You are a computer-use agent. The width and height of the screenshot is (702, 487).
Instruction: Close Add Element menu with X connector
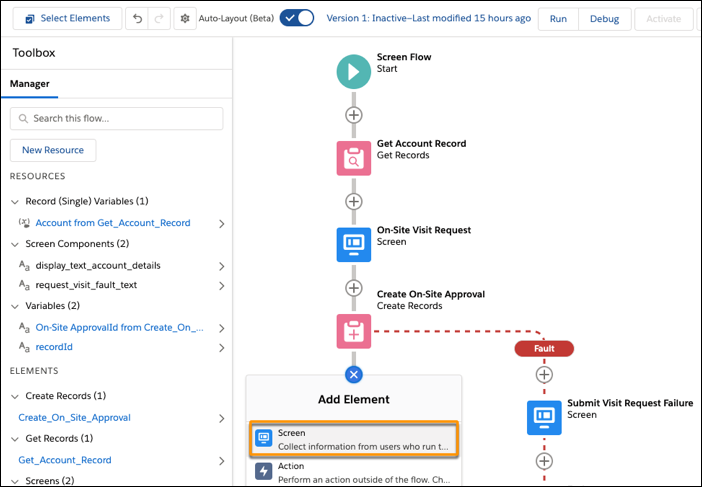pyautogui.click(x=353, y=374)
